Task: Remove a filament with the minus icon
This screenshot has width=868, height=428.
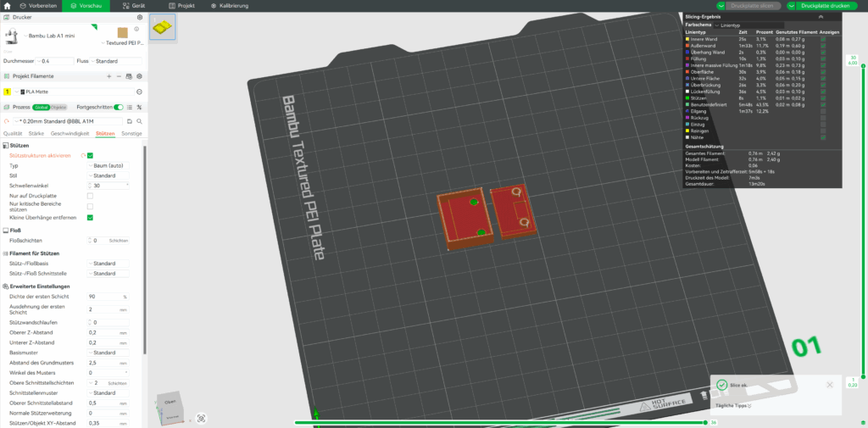Action: tap(120, 76)
